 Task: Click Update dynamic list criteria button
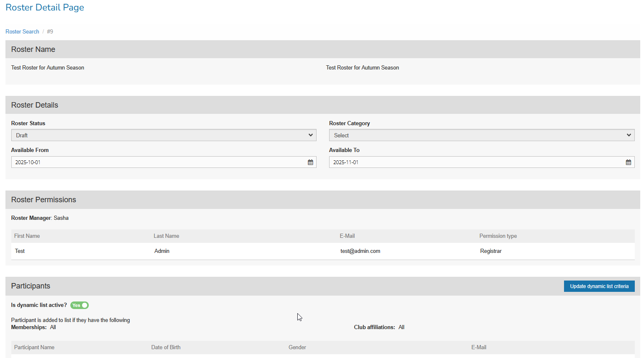pyautogui.click(x=599, y=286)
